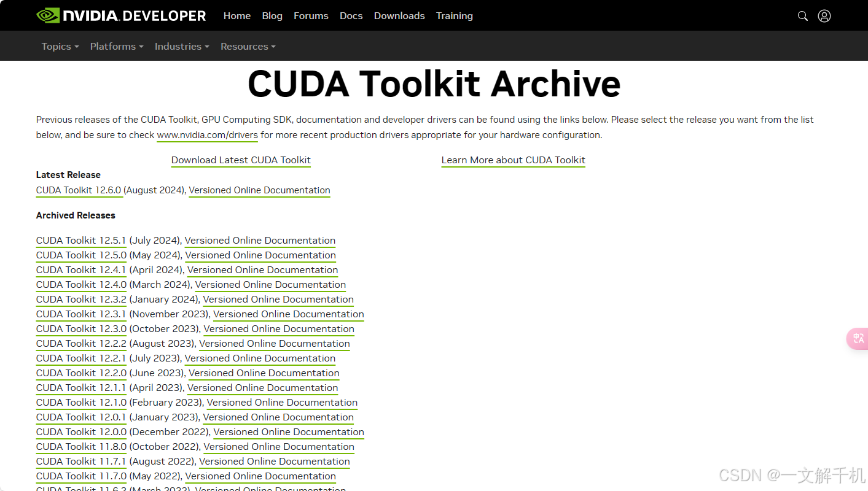Open the search magnifier icon
Image resolution: width=868 pixels, height=491 pixels.
802,15
